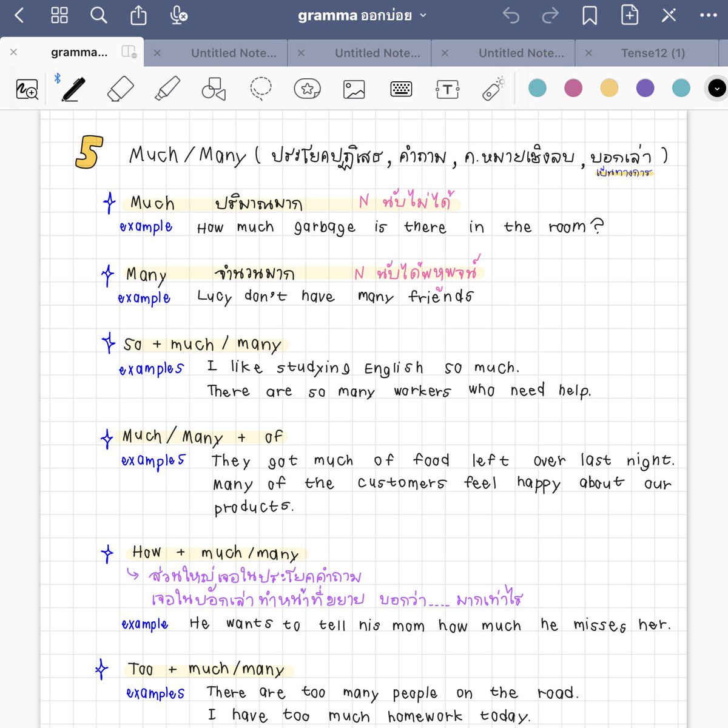Close the second Untitled Note tab
728x728 pixels.
[301, 53]
